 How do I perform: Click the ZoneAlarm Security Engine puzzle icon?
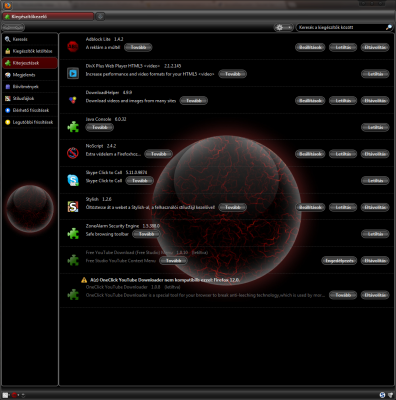coord(73,233)
